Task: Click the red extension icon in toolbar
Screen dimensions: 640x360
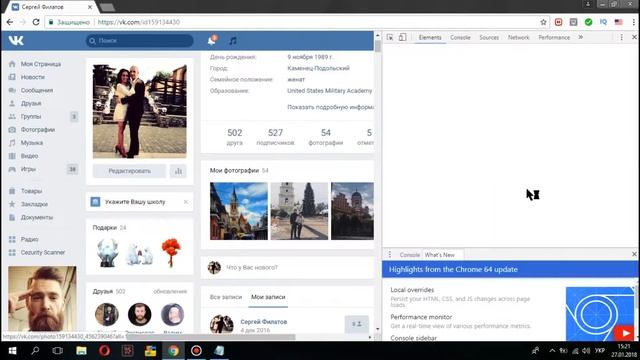Action: 558,22
